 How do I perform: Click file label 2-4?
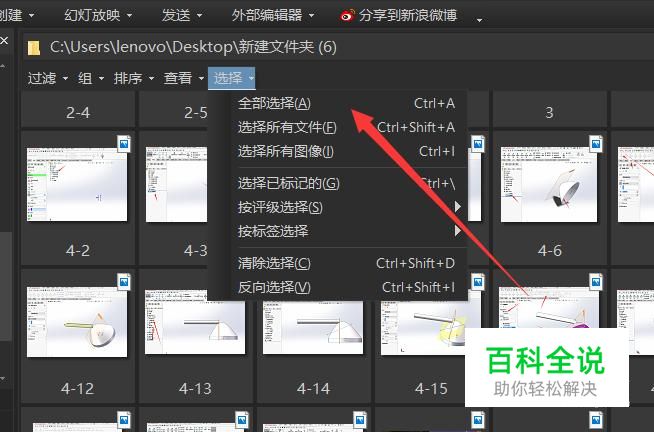(x=78, y=113)
